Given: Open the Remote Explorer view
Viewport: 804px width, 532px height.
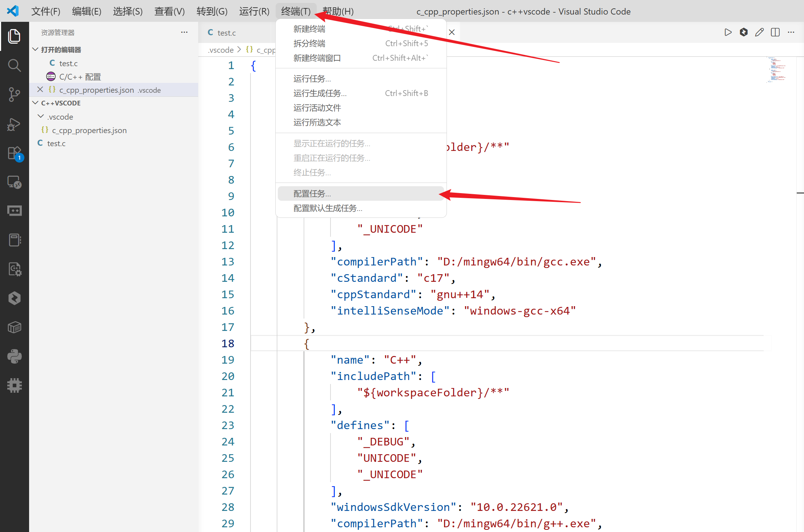Looking at the screenshot, I should tap(14, 182).
